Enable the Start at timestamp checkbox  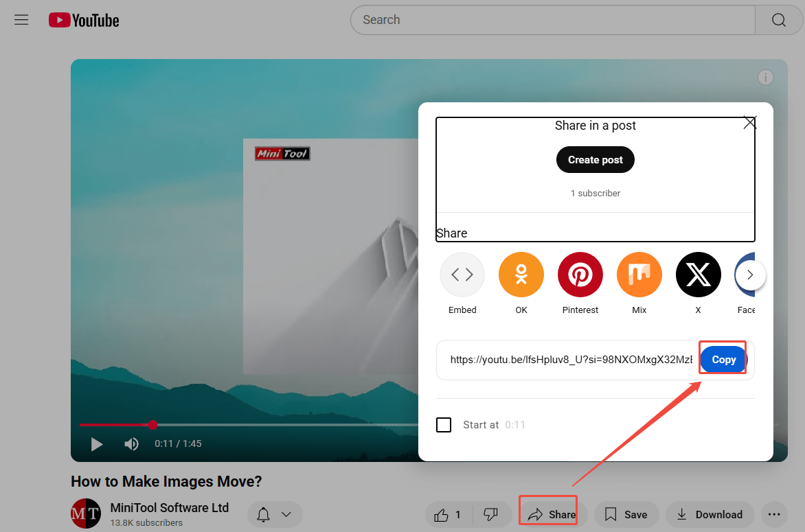pos(444,424)
